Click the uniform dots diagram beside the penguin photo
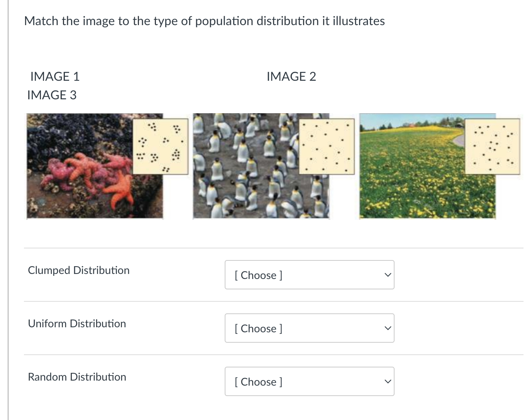Image resolution: width=532 pixels, height=420 pixels. (326, 146)
